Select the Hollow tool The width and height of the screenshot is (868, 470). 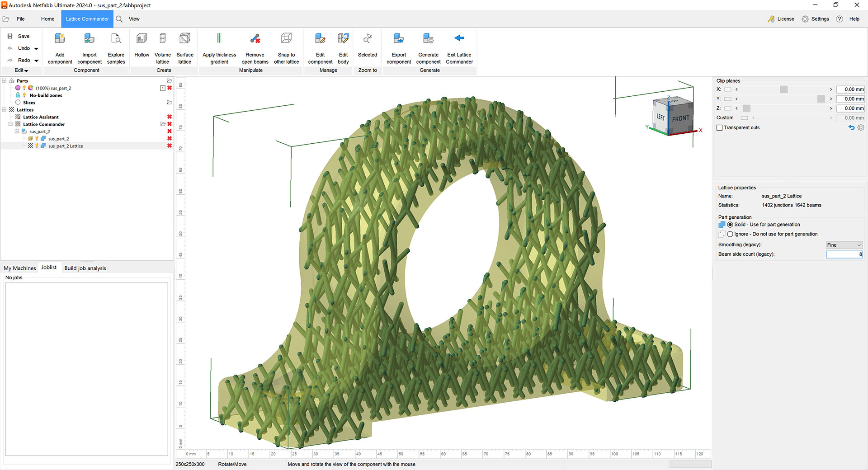click(x=142, y=39)
